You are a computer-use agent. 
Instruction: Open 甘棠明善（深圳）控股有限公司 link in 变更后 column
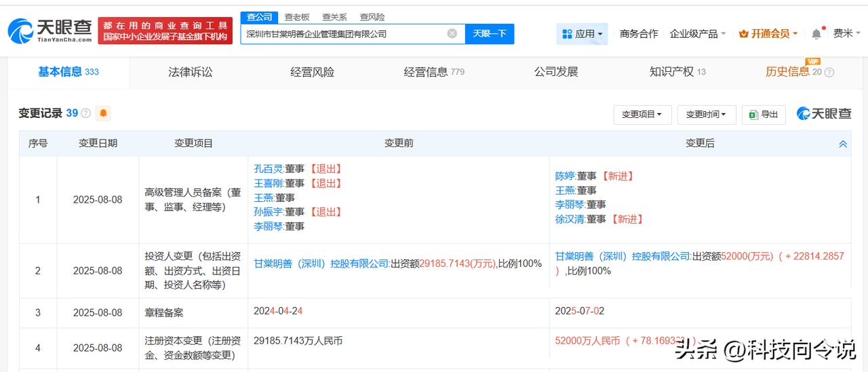(623, 257)
